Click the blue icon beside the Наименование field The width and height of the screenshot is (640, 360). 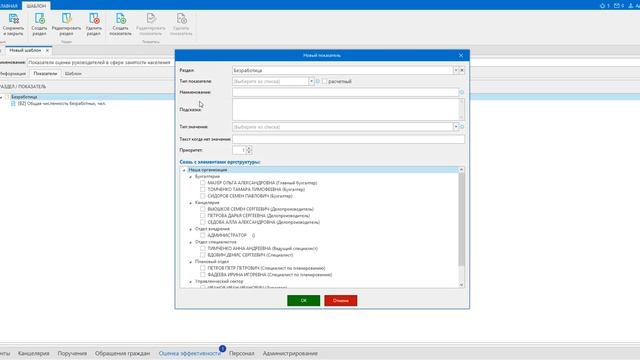[462, 92]
